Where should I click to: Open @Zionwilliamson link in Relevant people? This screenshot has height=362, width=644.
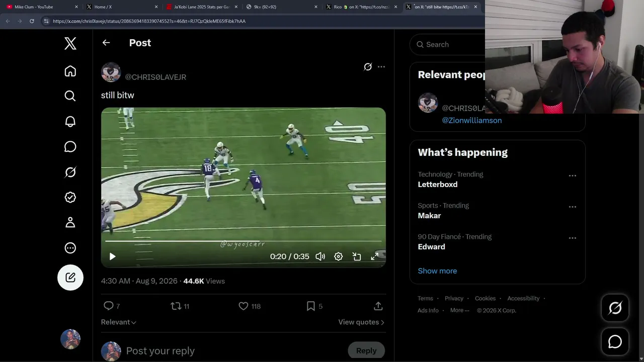(x=472, y=120)
